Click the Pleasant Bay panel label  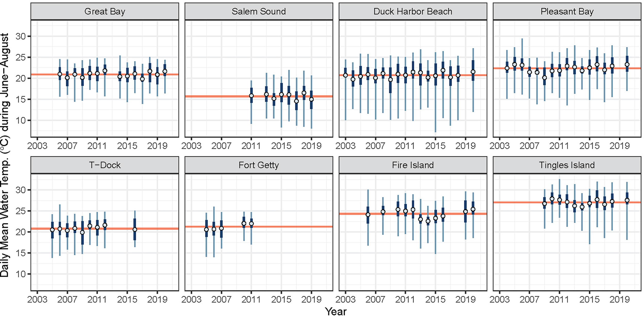coord(567,12)
